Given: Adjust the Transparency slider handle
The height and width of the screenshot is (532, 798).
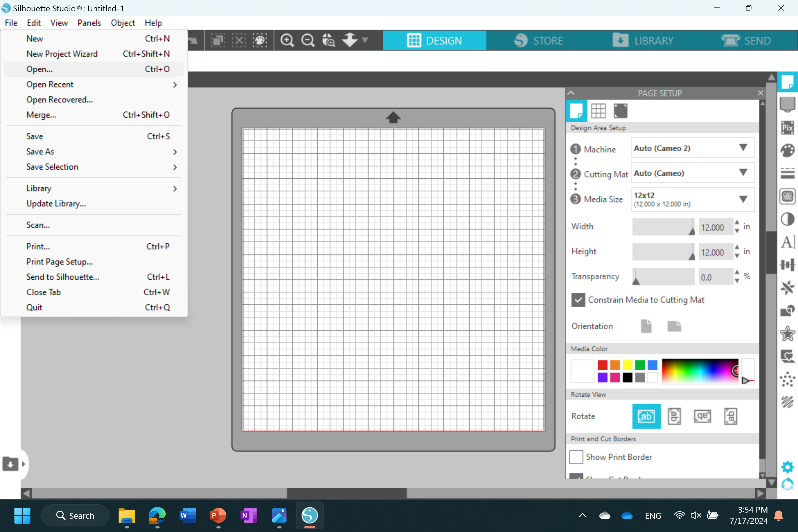Looking at the screenshot, I should coord(636,281).
